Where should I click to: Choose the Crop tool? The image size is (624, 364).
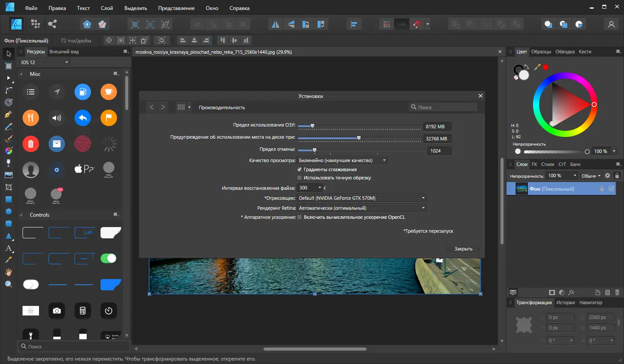8,187
